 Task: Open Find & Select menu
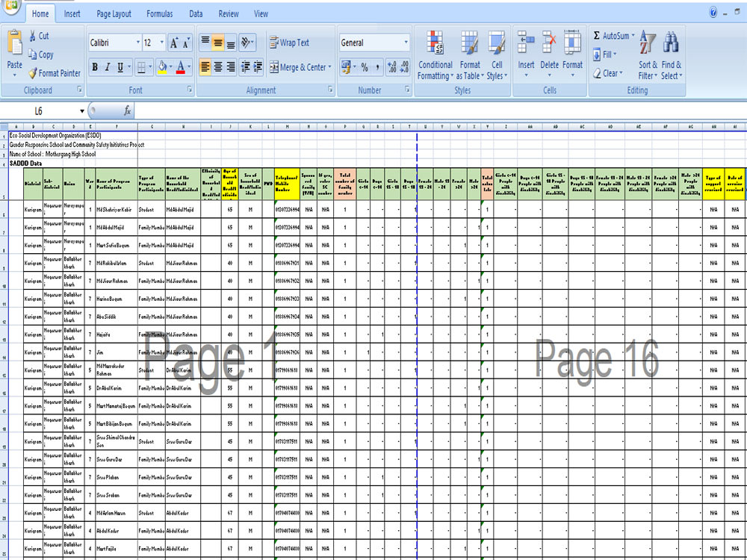672,56
